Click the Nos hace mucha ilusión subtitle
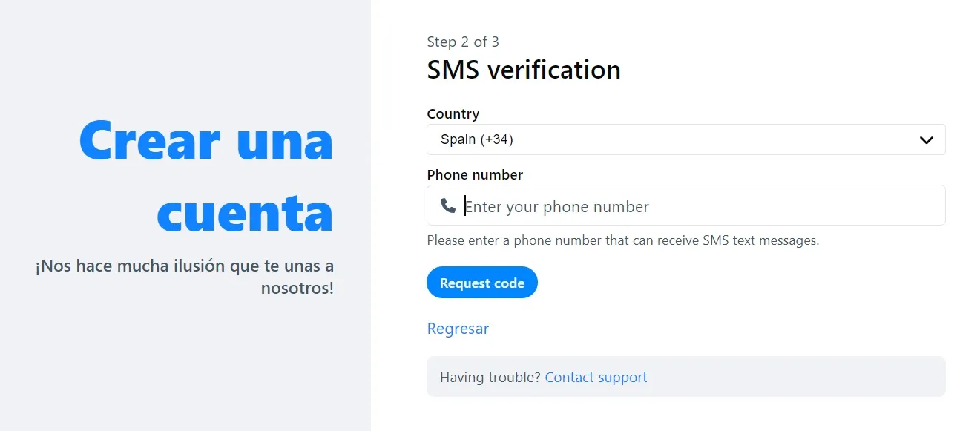 click(185, 277)
